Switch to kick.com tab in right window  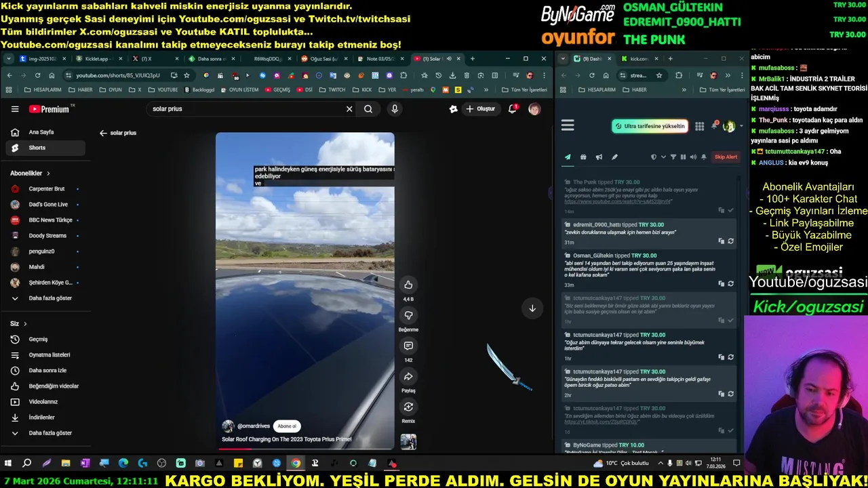point(639,59)
